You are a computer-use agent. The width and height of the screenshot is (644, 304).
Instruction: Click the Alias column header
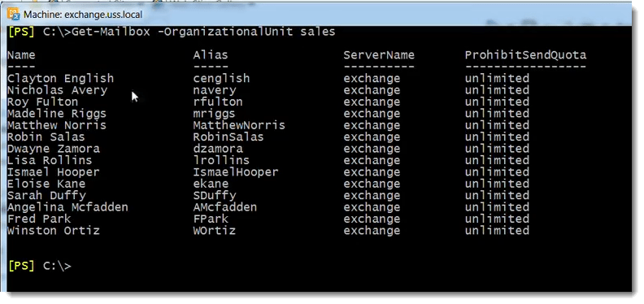pos(211,55)
